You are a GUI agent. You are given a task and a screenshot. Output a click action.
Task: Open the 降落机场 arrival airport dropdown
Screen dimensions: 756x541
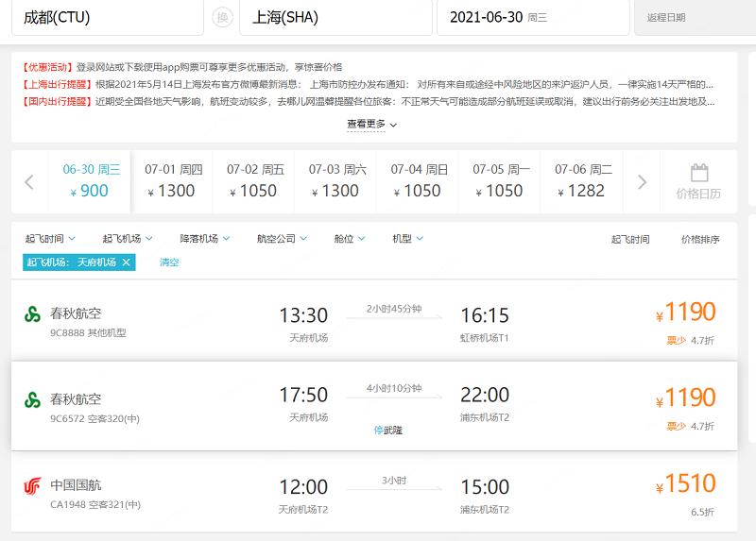pos(205,239)
